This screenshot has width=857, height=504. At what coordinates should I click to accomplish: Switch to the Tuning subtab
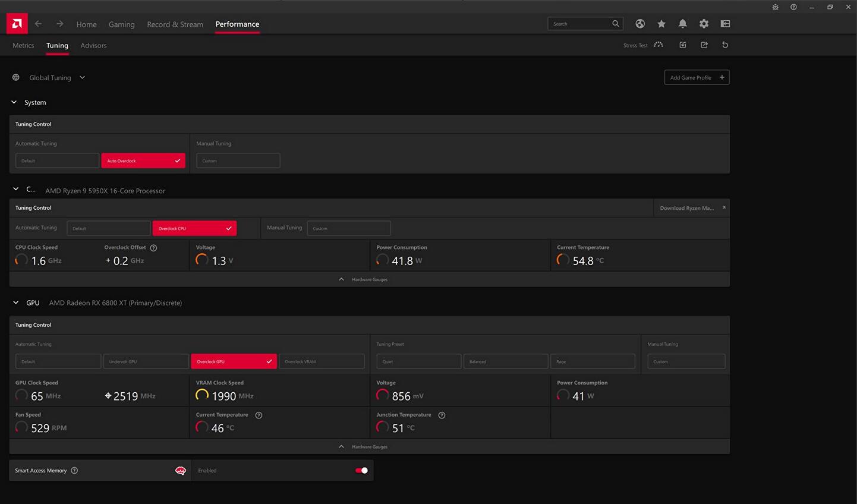click(x=57, y=45)
